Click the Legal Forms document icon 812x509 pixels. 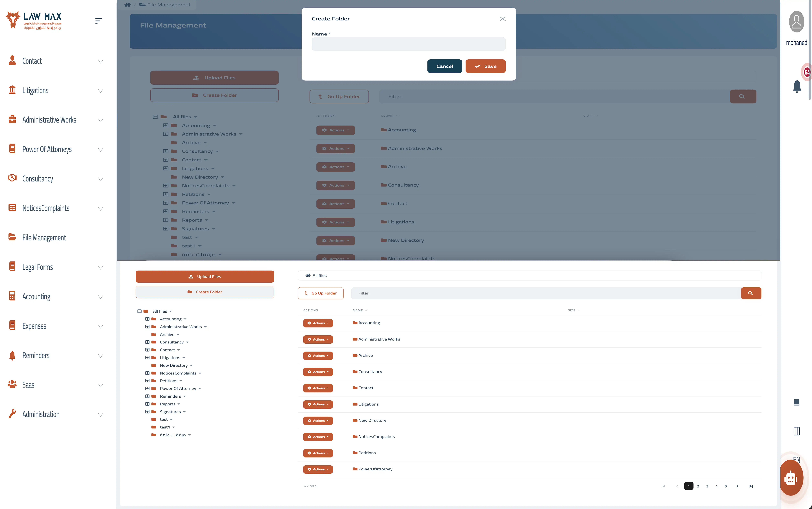coord(12,266)
